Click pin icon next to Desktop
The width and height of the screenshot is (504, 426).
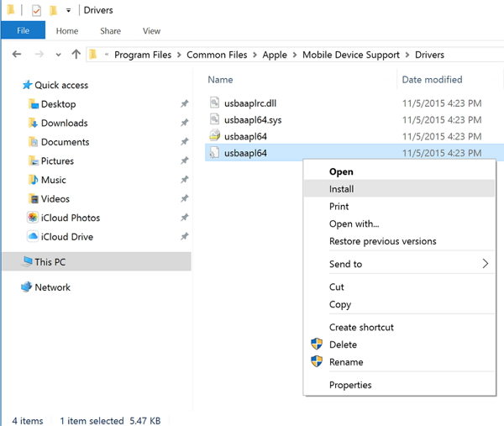184,104
